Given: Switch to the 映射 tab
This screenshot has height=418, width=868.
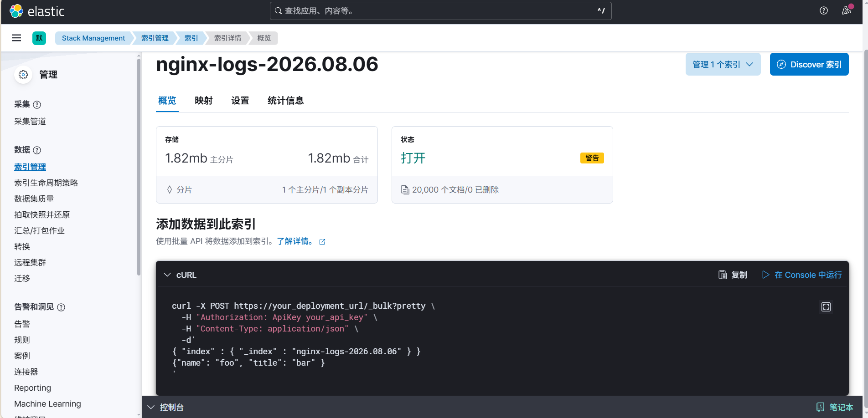Looking at the screenshot, I should (204, 101).
